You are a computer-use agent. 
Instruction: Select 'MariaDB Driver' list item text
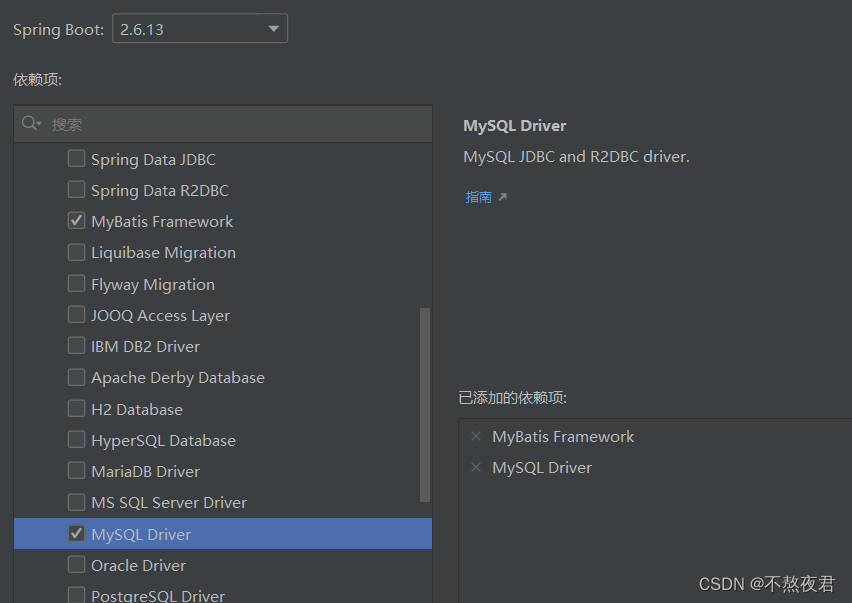pos(146,472)
